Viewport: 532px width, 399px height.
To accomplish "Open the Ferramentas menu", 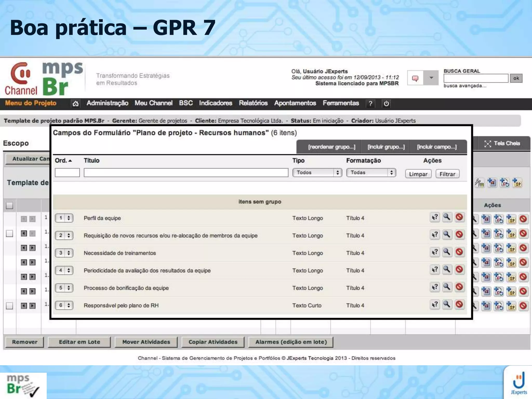I will pos(341,103).
